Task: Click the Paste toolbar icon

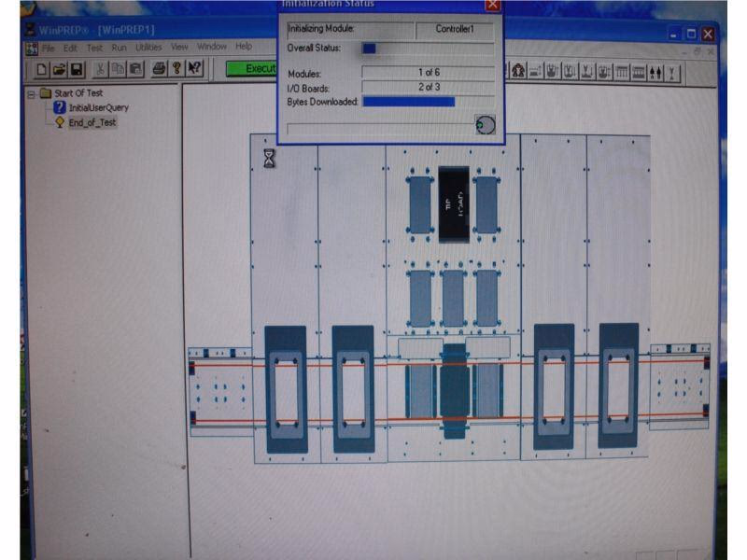Action: pos(135,69)
